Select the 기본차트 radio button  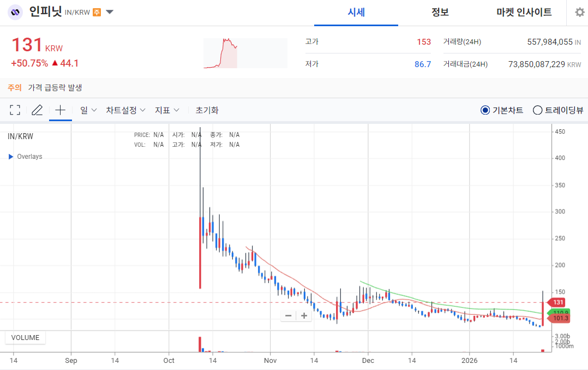point(485,110)
